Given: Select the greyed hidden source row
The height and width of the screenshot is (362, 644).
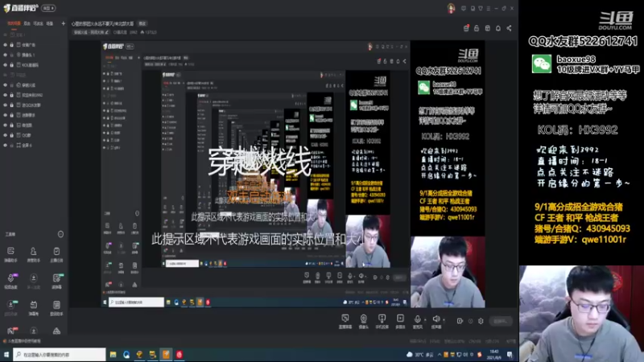Looking at the screenshot, I should pos(34,75).
